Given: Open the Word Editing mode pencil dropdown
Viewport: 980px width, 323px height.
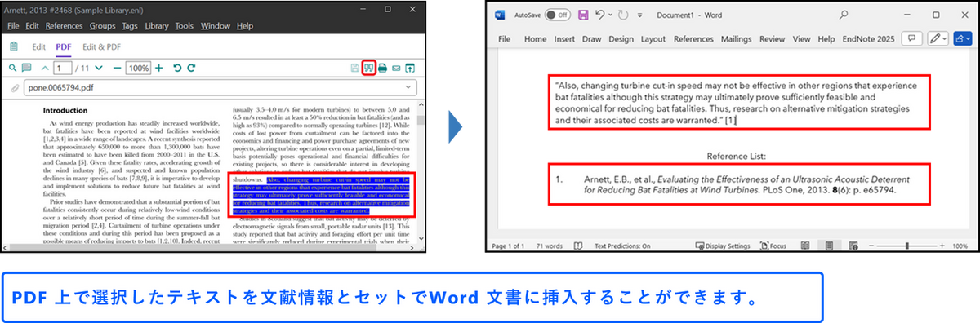Looking at the screenshot, I should 939,38.
